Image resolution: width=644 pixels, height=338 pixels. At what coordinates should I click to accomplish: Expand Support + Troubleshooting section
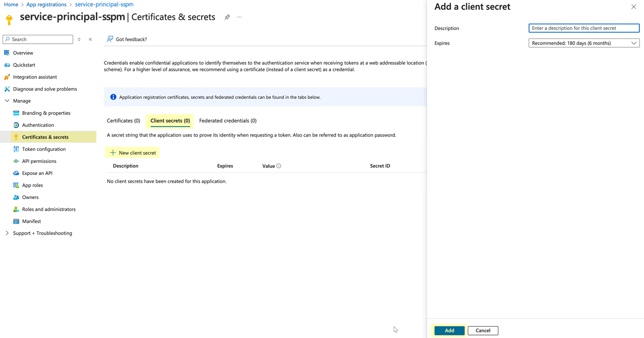[x=7, y=233]
